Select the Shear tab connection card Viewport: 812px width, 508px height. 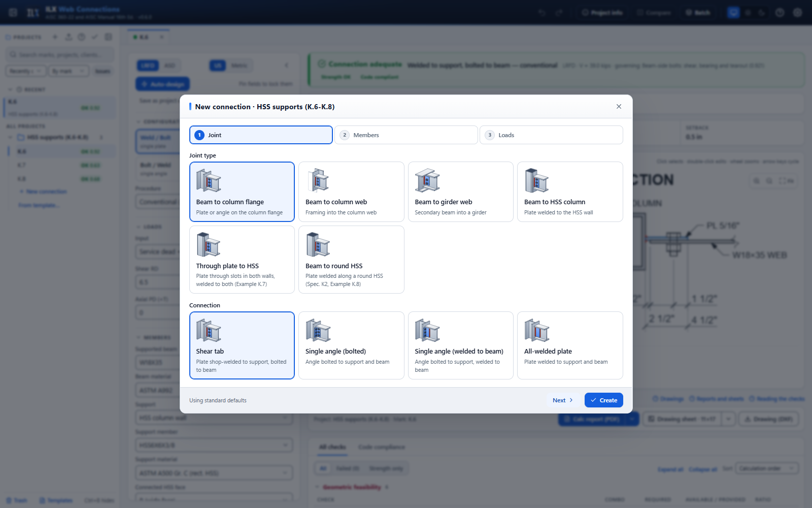pos(242,345)
